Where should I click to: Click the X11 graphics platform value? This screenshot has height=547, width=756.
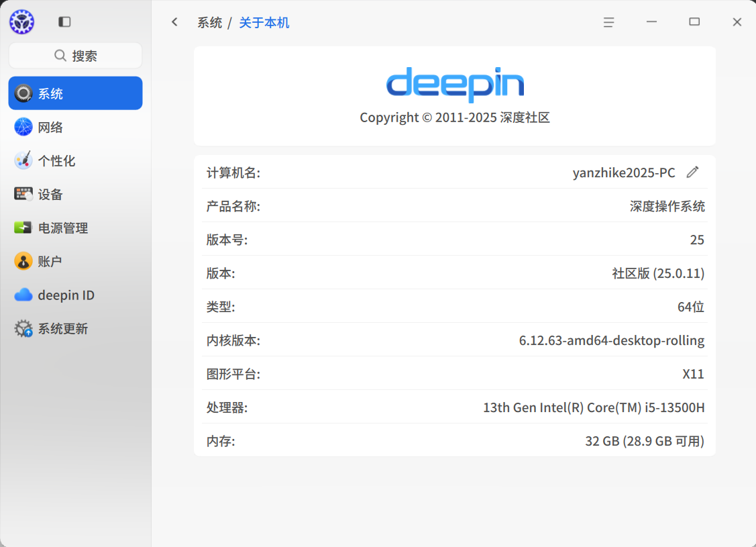[x=694, y=374]
